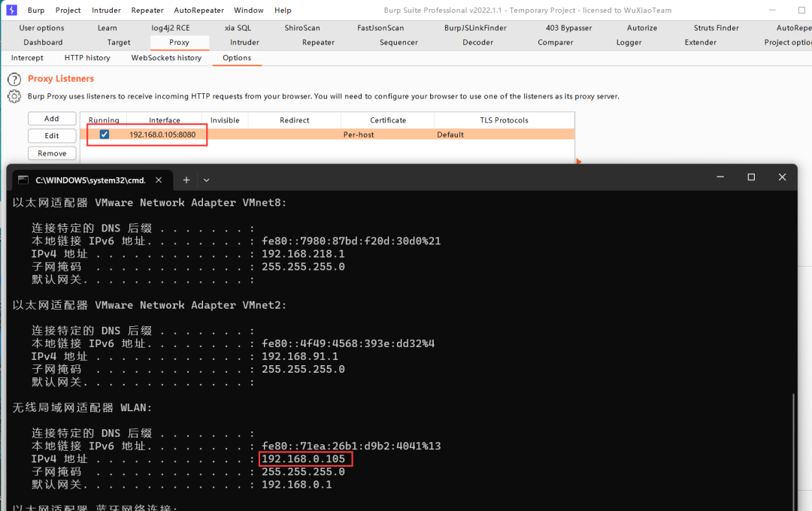Click the Running column header
Viewport: 812px width, 511px height.
coord(104,120)
